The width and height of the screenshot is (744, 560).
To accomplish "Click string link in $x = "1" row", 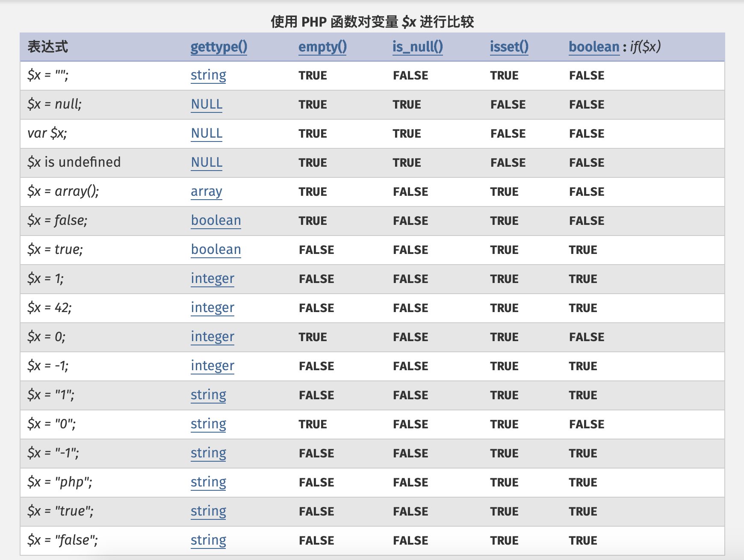I will click(208, 395).
